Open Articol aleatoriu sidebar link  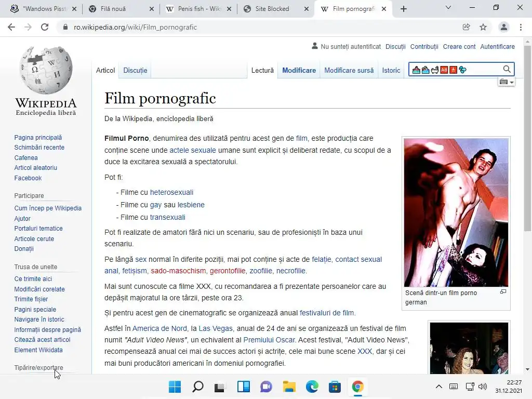coord(36,168)
